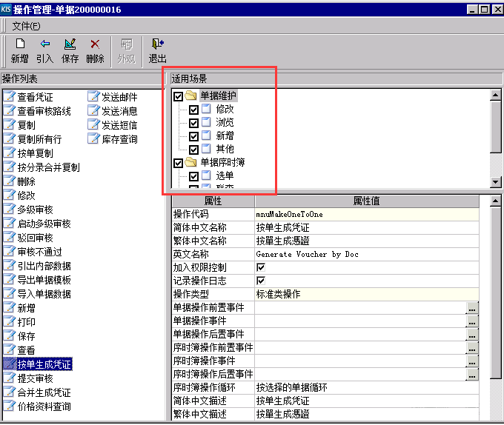
Task: Open the 单据操作后置事件 ellipsis button
Action: point(472,335)
